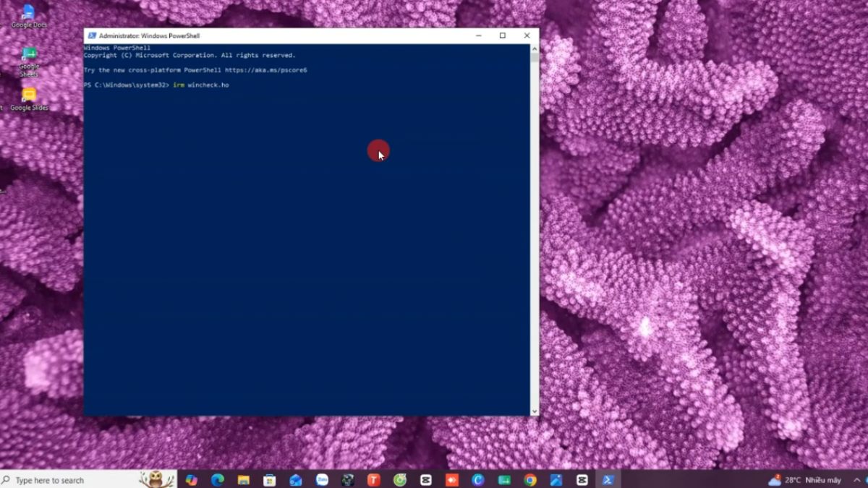Screen dimensions: 868x488
Task: Open the '28°C Nhiều mây' weather text
Action: pyautogui.click(x=814, y=479)
